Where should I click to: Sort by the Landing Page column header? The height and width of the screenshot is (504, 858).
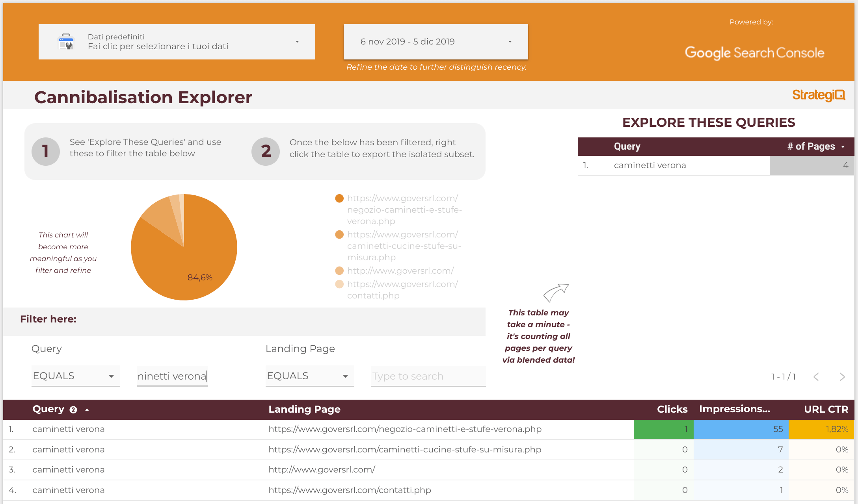304,409
